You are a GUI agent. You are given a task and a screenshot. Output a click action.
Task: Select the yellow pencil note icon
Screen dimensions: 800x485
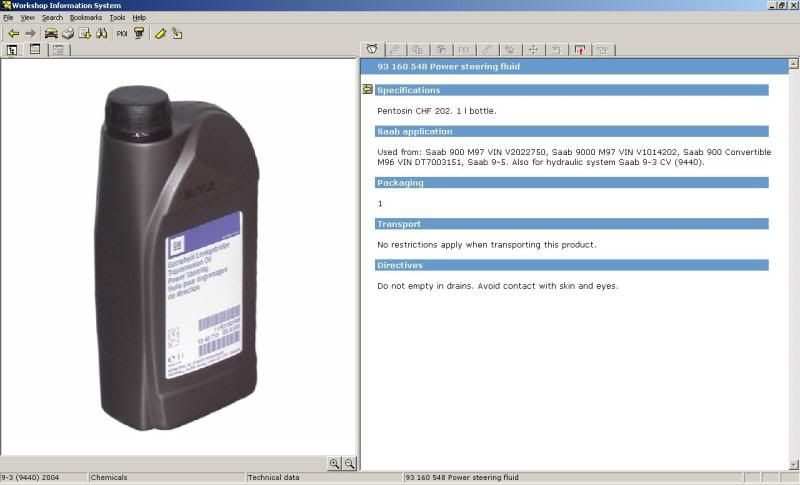tap(160, 33)
